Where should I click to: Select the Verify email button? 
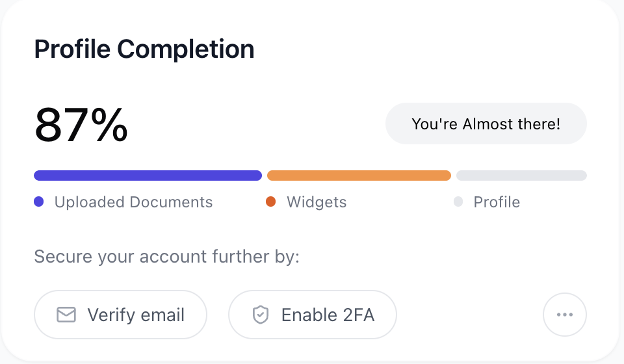121,315
